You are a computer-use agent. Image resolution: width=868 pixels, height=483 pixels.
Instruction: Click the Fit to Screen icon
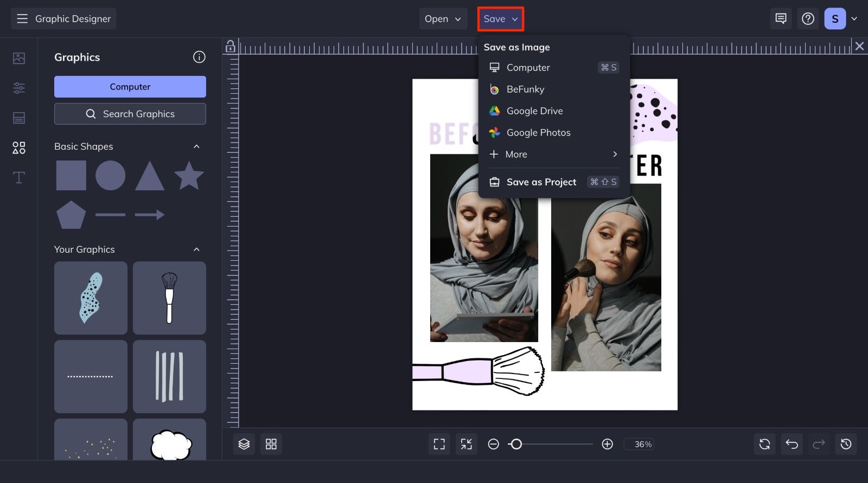(439, 444)
